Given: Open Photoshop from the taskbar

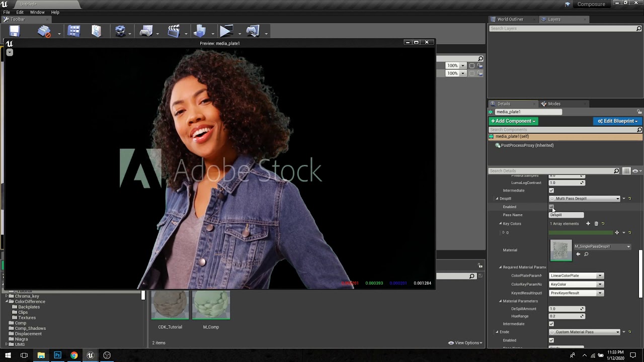Looking at the screenshot, I should (x=57, y=355).
